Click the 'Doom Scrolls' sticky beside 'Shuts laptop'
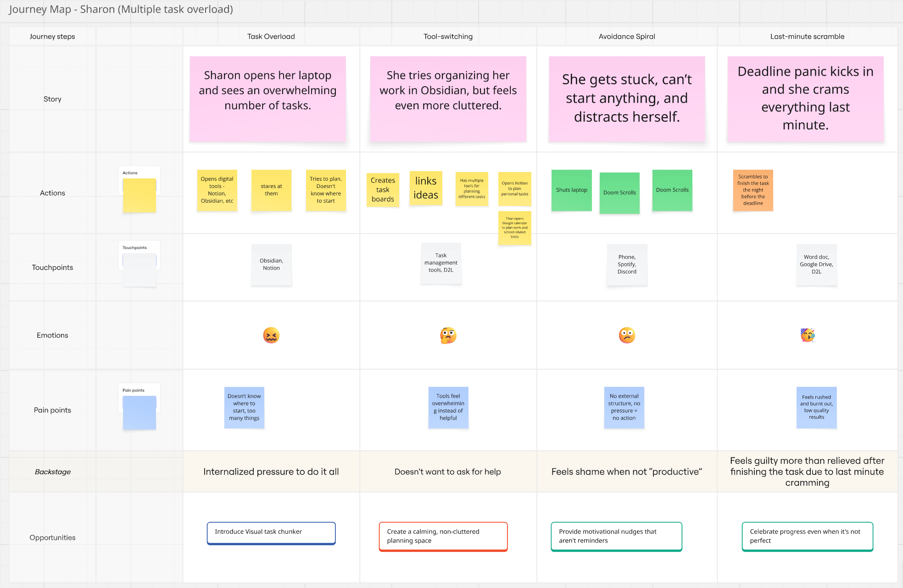 coord(619,193)
